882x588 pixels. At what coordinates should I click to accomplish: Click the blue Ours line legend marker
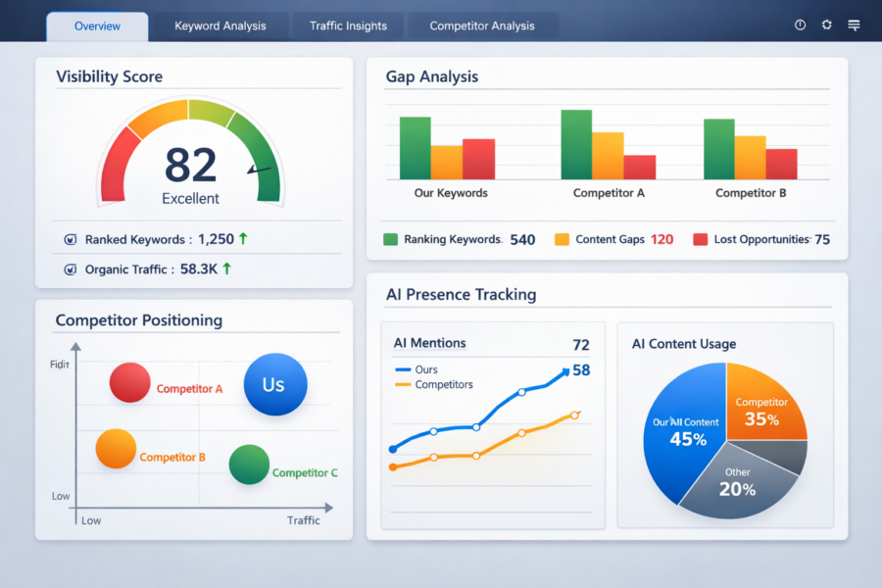point(403,369)
